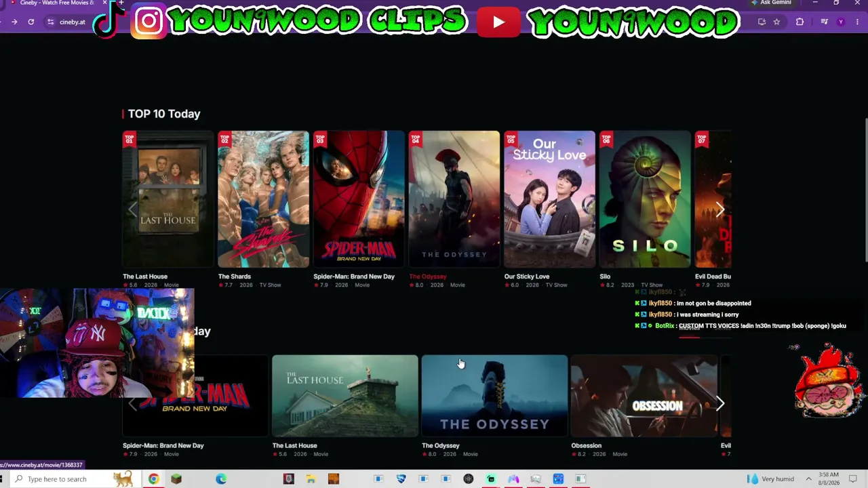The width and height of the screenshot is (868, 488).
Task: Click The Last House title in lower row
Action: point(295,446)
